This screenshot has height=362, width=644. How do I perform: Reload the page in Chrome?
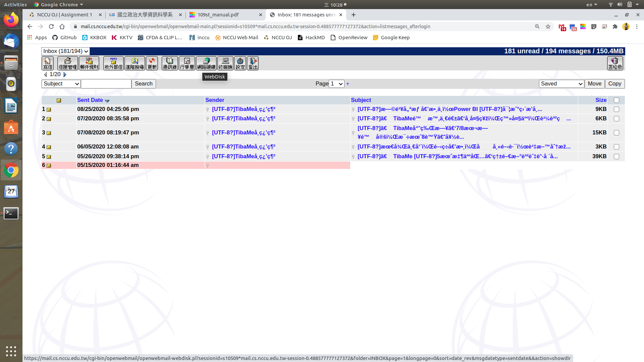(x=51, y=26)
